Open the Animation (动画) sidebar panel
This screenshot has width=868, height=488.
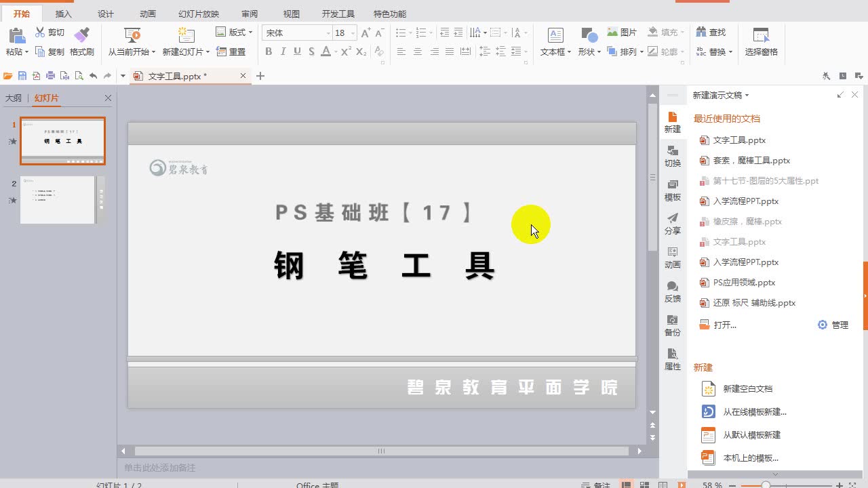[x=673, y=258]
